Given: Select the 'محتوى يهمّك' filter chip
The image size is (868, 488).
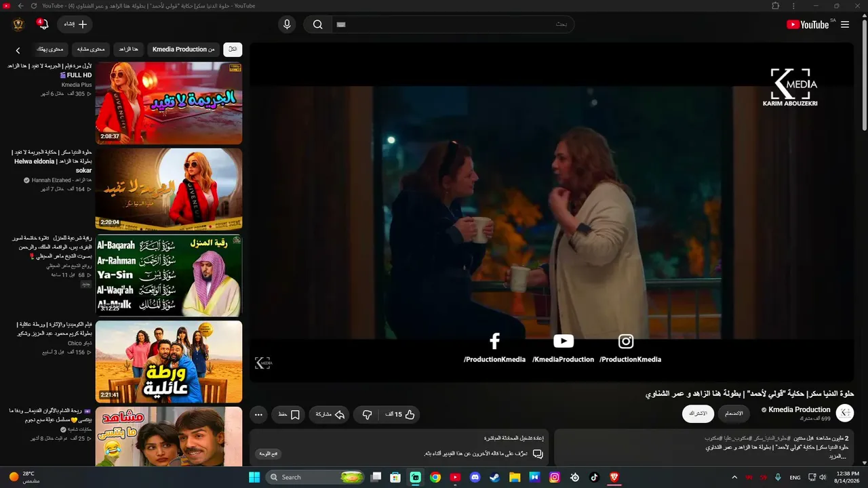Looking at the screenshot, I should 50,49.
